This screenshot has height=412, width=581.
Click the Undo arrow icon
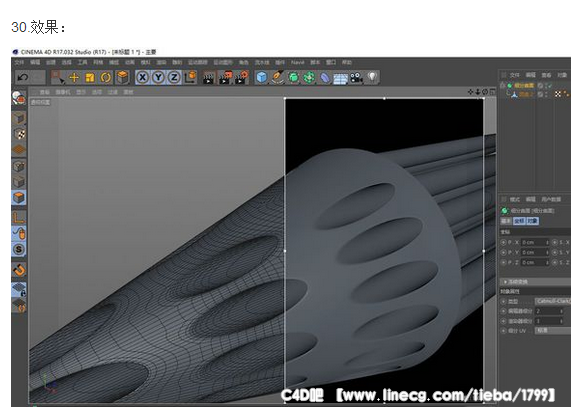point(23,77)
